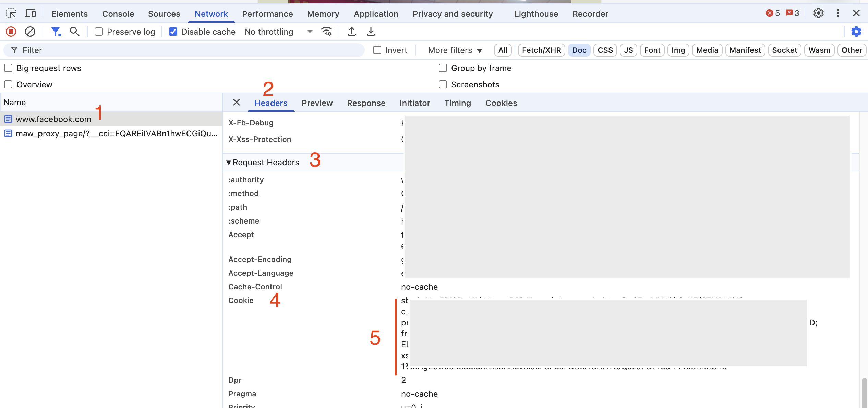Enable the Preserve log checkbox
Viewport: 868px width, 408px height.
coord(99,32)
